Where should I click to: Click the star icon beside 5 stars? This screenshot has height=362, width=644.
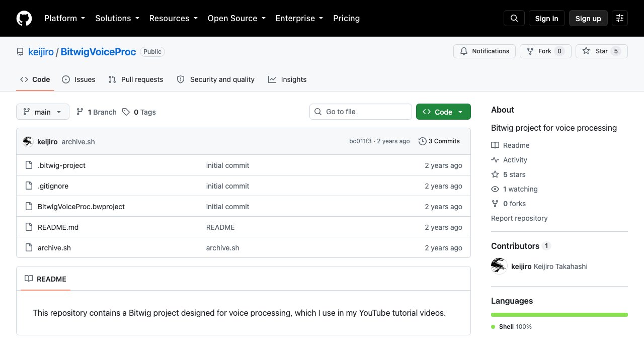495,174
